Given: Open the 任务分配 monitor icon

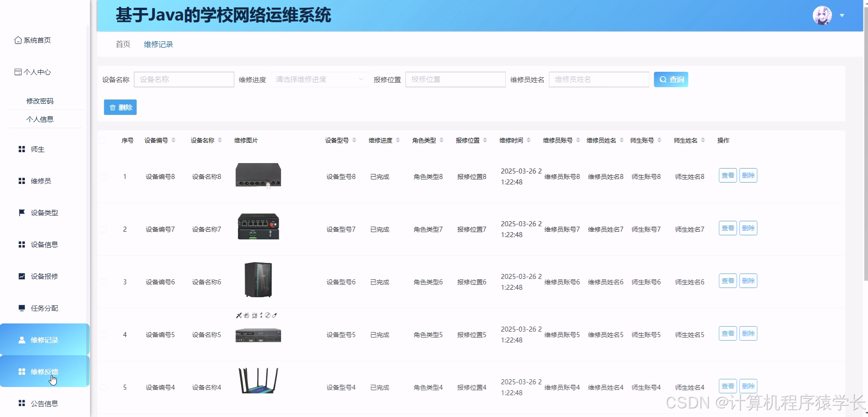Looking at the screenshot, I should (x=21, y=308).
